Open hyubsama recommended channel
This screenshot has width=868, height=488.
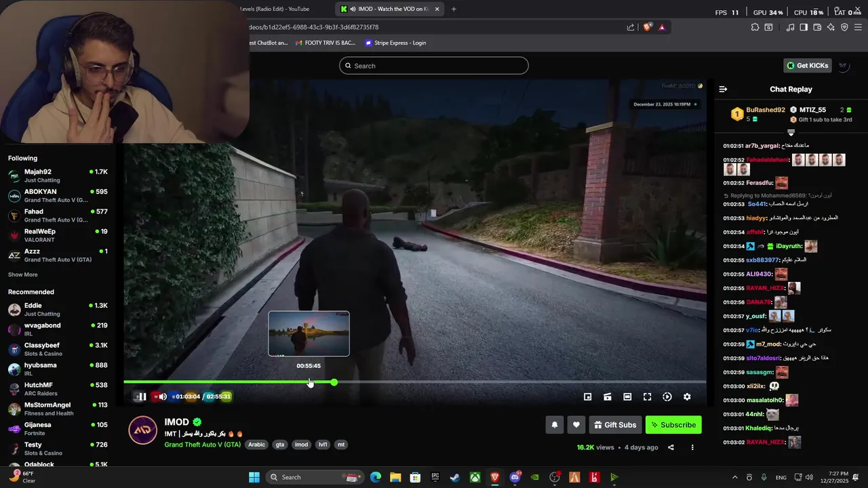pos(58,369)
